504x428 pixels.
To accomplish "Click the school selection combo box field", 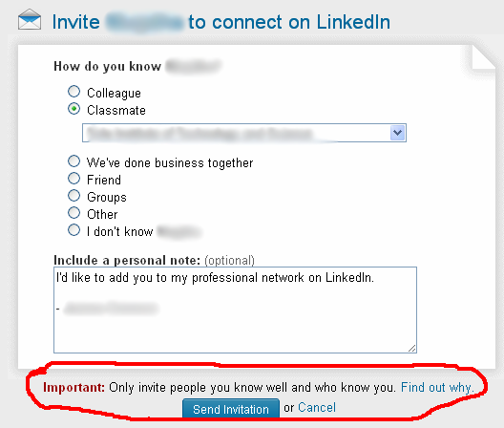I will pyautogui.click(x=244, y=133).
